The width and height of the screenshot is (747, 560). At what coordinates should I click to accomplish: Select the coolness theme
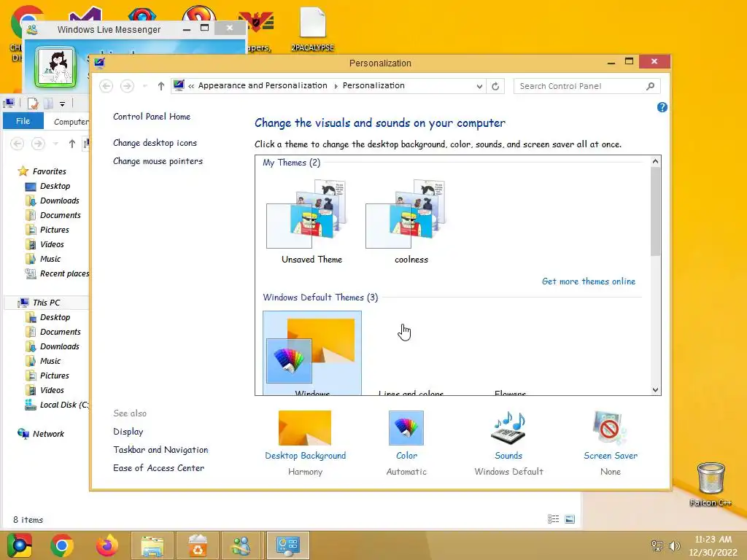click(411, 222)
